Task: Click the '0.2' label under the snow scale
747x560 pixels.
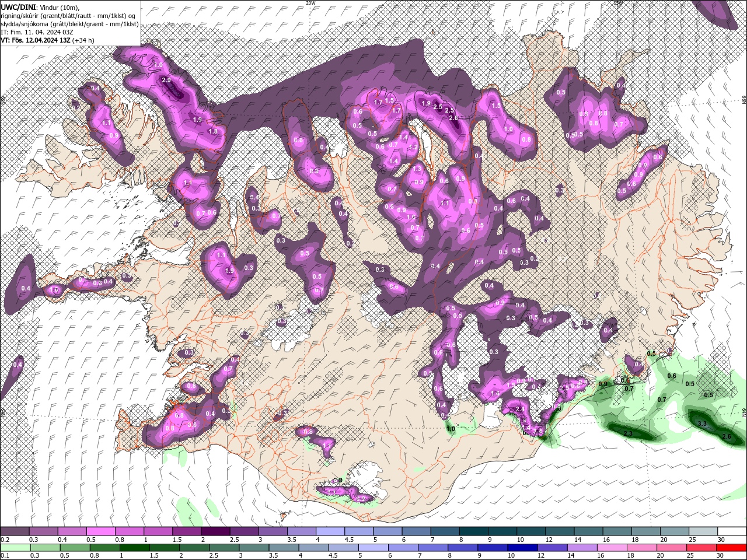Action: pos(5,540)
